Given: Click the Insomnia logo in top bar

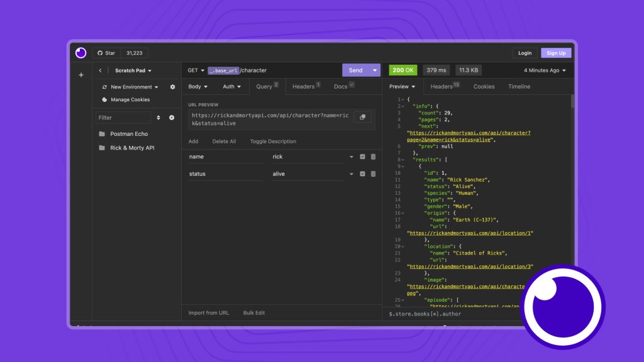Looking at the screenshot, I should pyautogui.click(x=80, y=53).
